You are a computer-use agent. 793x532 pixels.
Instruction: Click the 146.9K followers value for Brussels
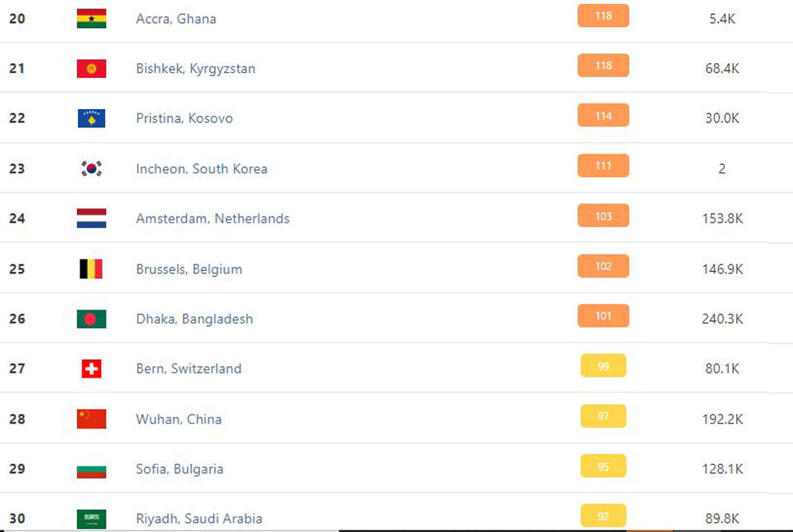point(722,269)
